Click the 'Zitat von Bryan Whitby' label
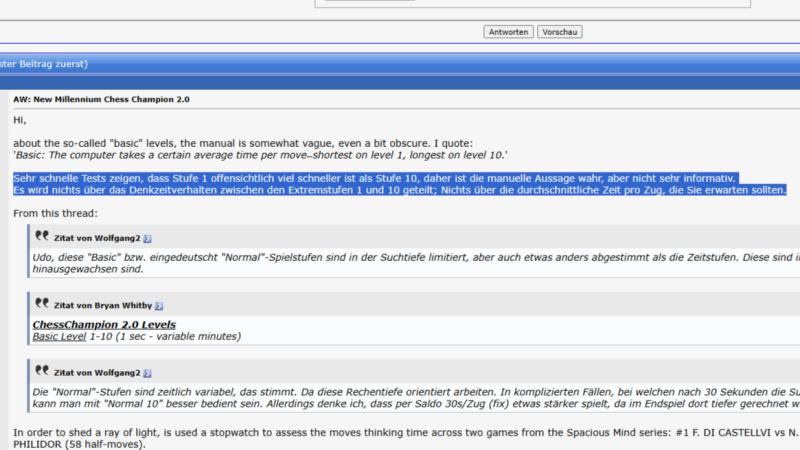This screenshot has height=450, width=800. pos(103,306)
